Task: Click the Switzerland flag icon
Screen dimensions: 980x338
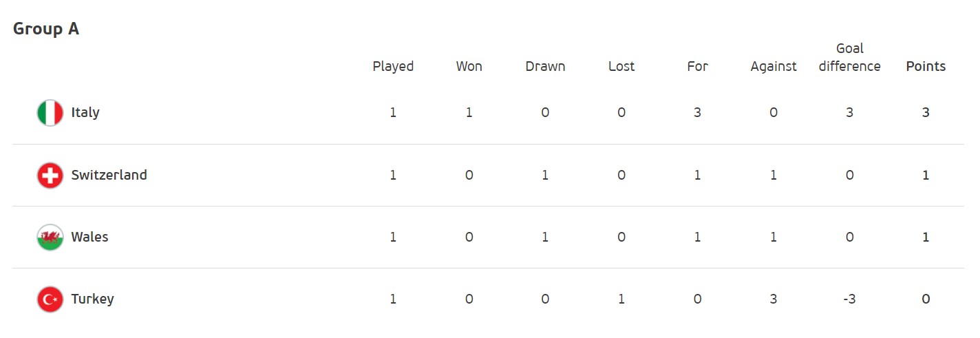Action: tap(50, 176)
